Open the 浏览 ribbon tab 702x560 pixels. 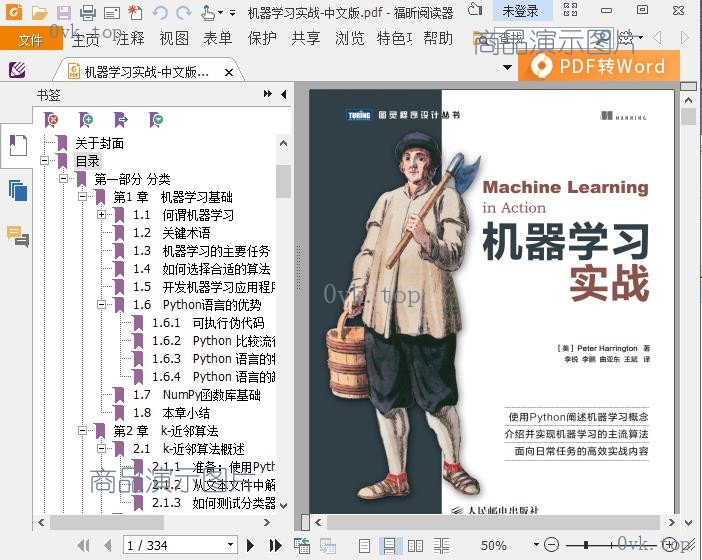coord(350,38)
